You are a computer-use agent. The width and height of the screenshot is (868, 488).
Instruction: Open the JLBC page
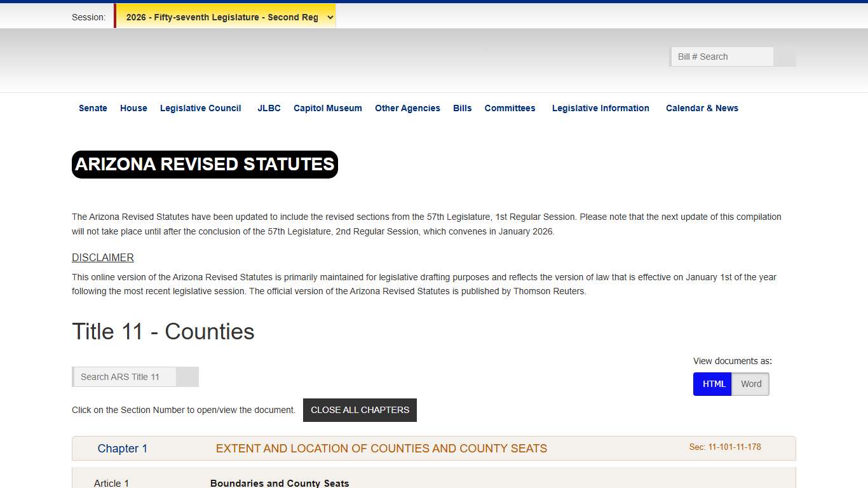pyautogui.click(x=269, y=108)
